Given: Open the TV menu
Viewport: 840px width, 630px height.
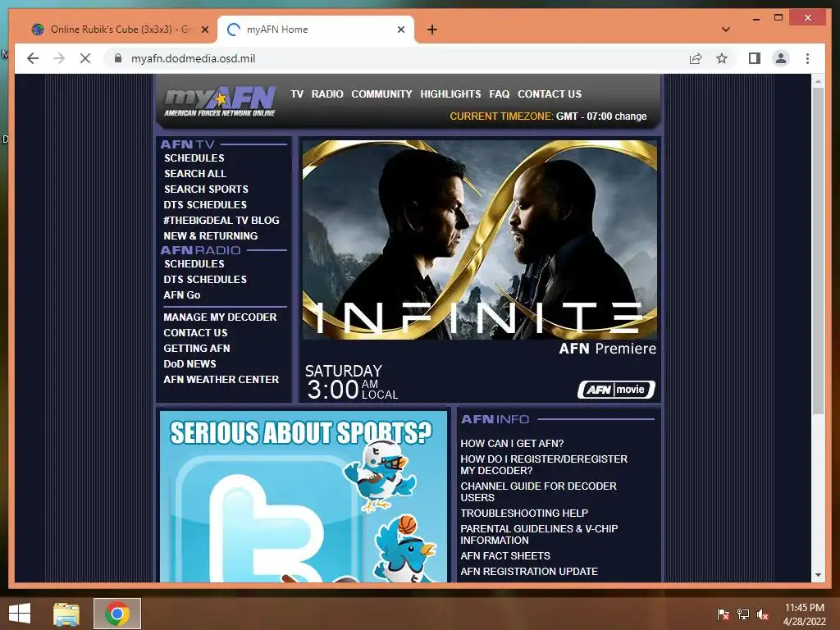Looking at the screenshot, I should pyautogui.click(x=297, y=94).
